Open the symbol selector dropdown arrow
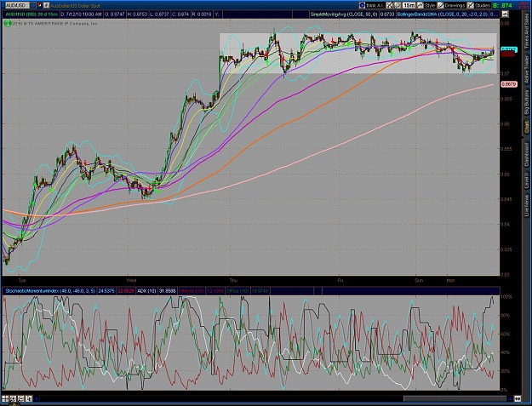This screenshot has width=532, height=406. tap(32, 5)
